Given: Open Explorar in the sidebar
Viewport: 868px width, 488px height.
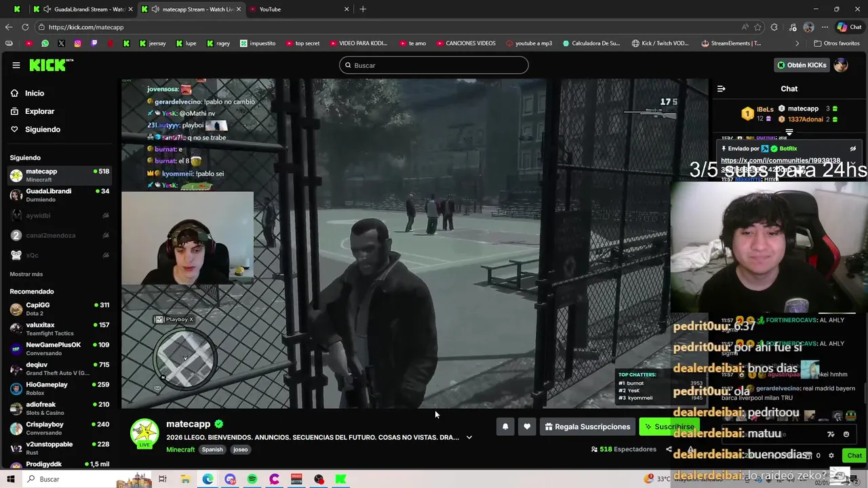Looking at the screenshot, I should (x=39, y=111).
